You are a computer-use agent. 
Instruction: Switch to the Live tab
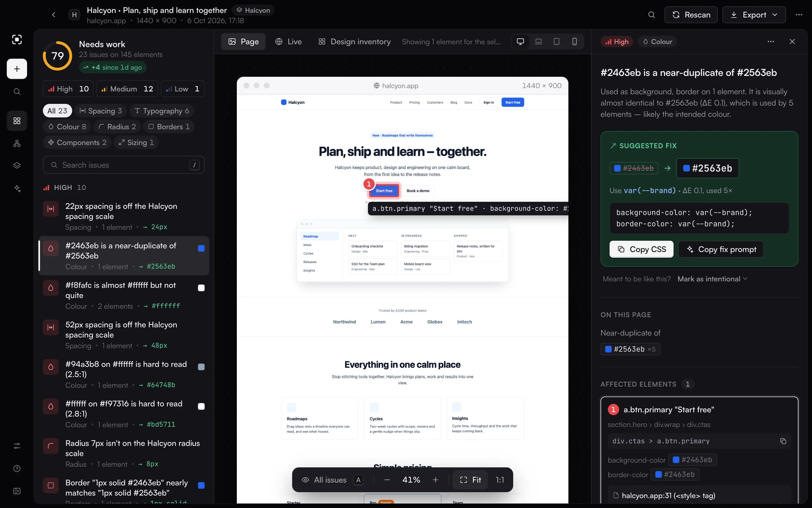(x=288, y=41)
